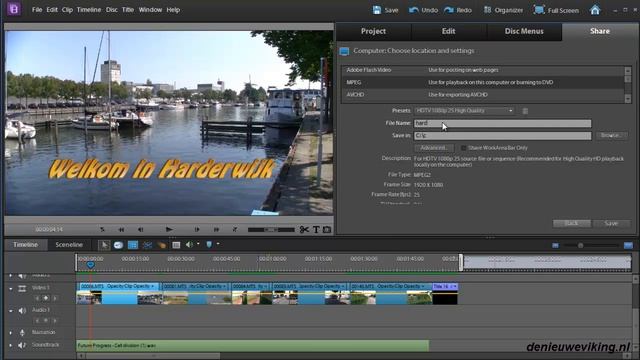Viewport: 640px width, 360px height.
Task: Click the Back button
Action: (571, 223)
